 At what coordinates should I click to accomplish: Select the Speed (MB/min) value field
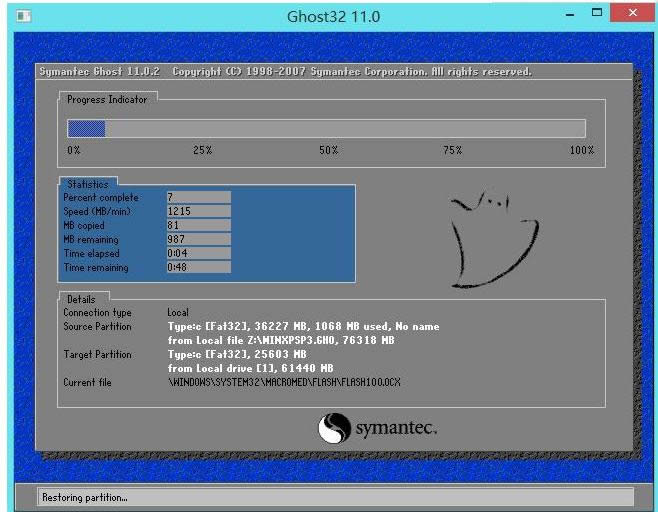pyautogui.click(x=198, y=211)
